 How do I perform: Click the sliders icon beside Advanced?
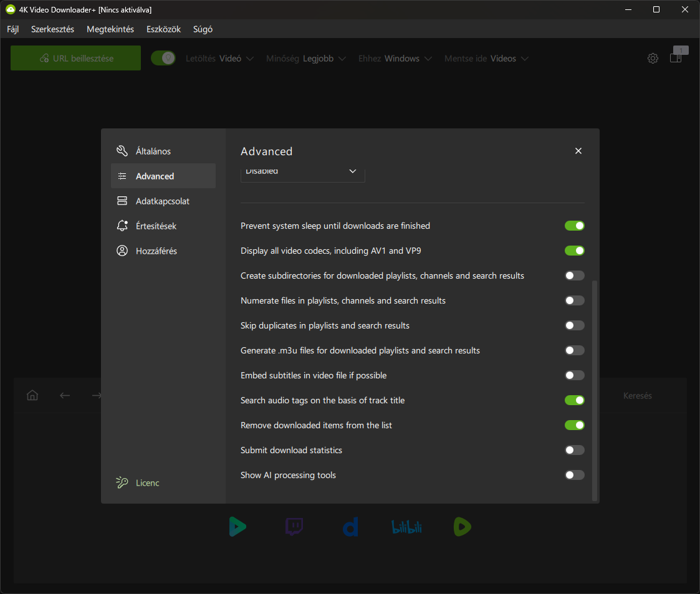click(122, 176)
